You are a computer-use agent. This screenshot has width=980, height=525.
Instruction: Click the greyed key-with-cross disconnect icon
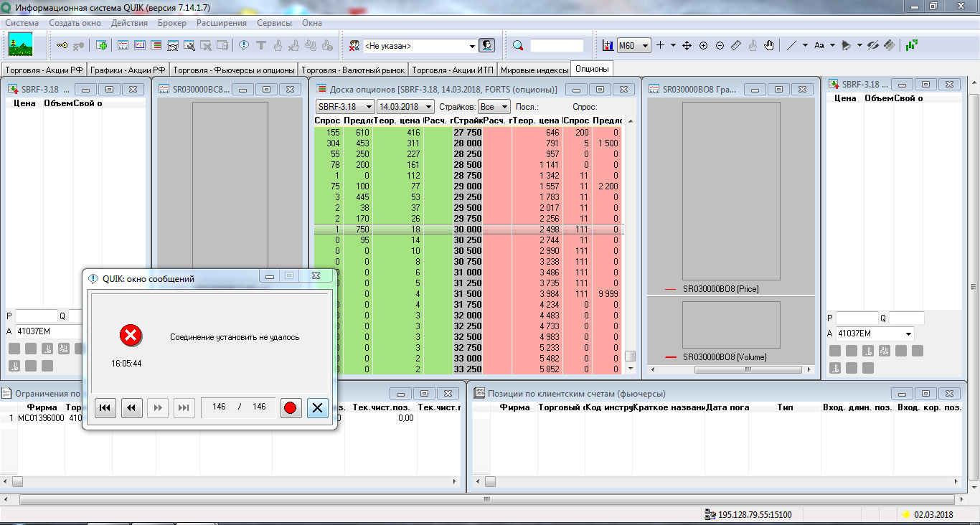pyautogui.click(x=78, y=45)
